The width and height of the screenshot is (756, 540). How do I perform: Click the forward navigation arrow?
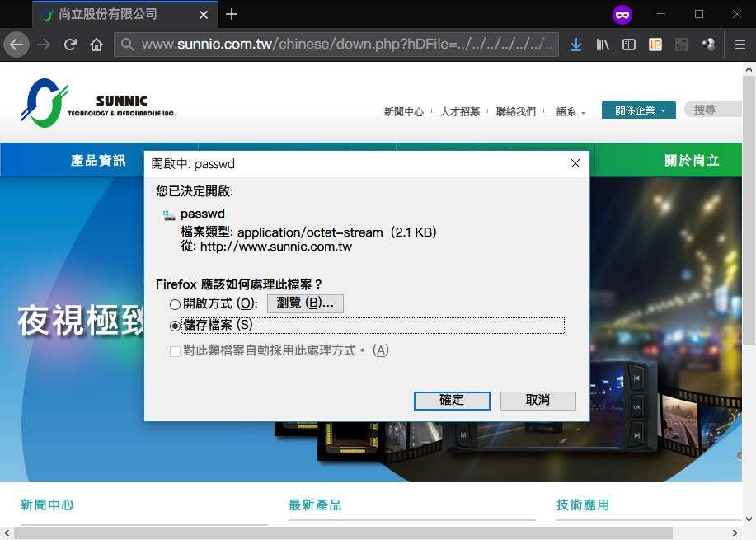coord(44,45)
